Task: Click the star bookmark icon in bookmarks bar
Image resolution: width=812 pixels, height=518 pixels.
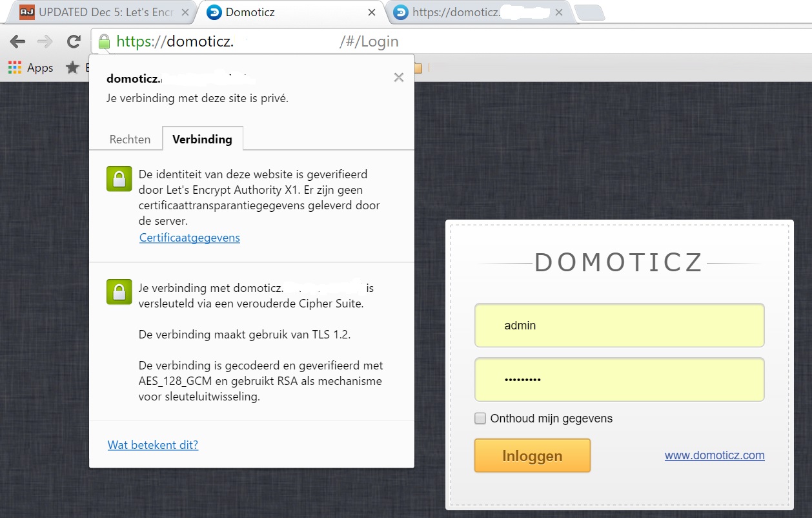Action: [x=72, y=67]
